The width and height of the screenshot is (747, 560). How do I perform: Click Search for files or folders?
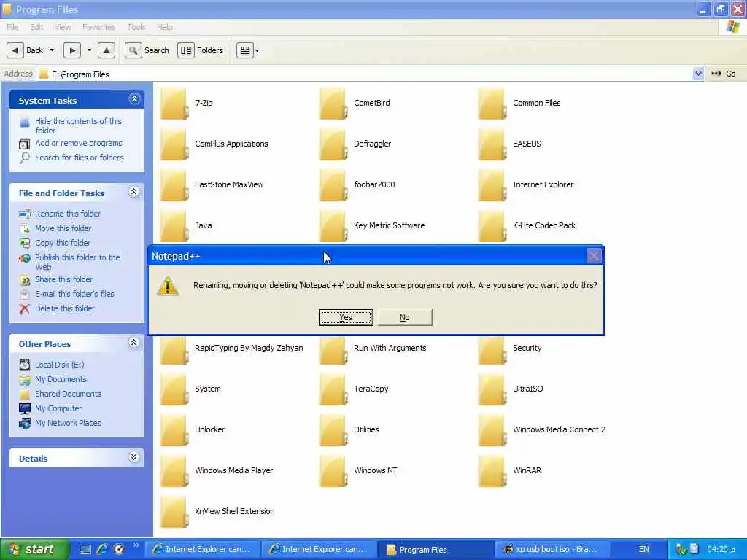pyautogui.click(x=79, y=157)
